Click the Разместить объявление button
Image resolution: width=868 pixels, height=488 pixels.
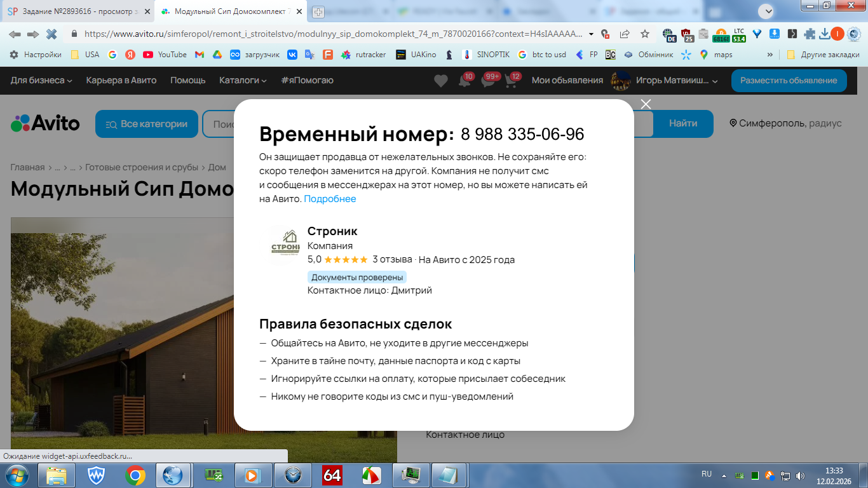click(x=789, y=81)
